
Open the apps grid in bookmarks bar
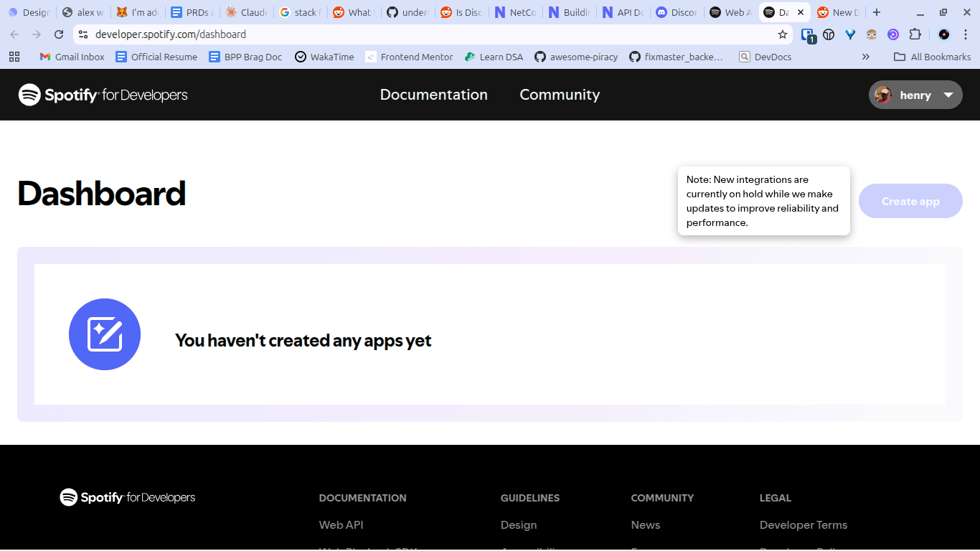(x=14, y=57)
